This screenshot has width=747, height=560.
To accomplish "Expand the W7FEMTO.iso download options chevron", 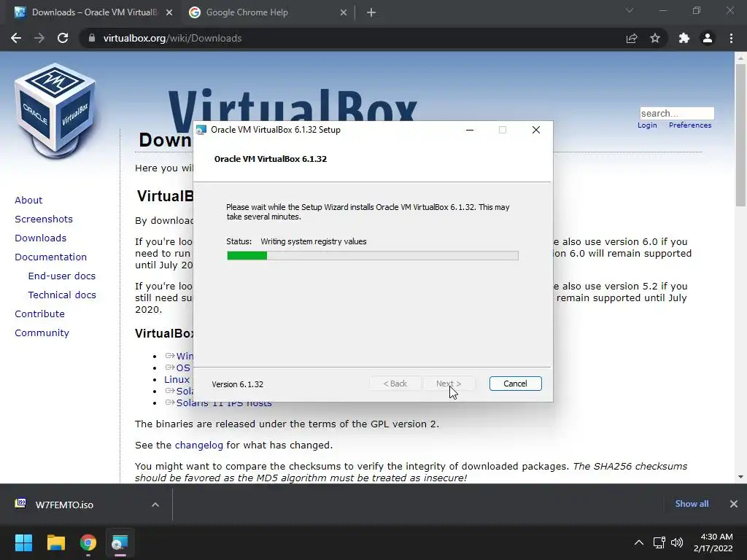I will click(155, 505).
